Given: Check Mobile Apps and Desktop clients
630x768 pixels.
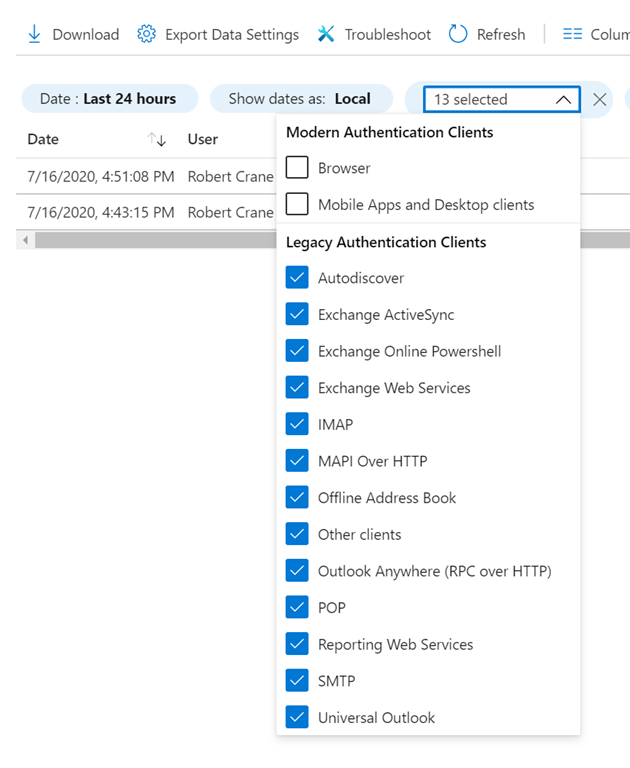Looking at the screenshot, I should coord(297,204).
